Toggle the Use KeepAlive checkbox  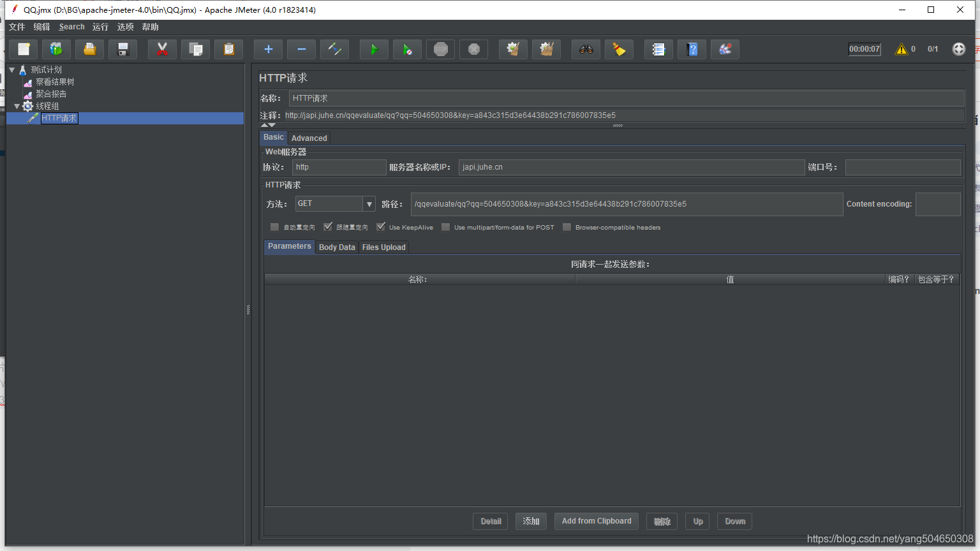(x=381, y=227)
